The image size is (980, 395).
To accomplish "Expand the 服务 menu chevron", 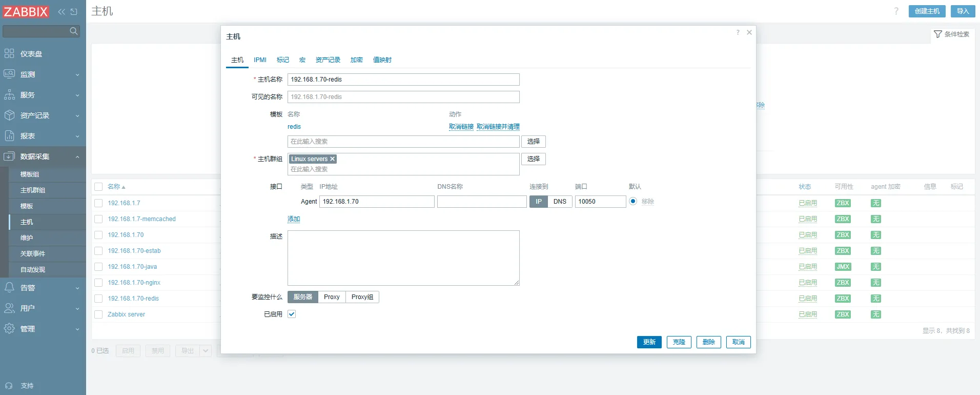I will click(x=77, y=95).
